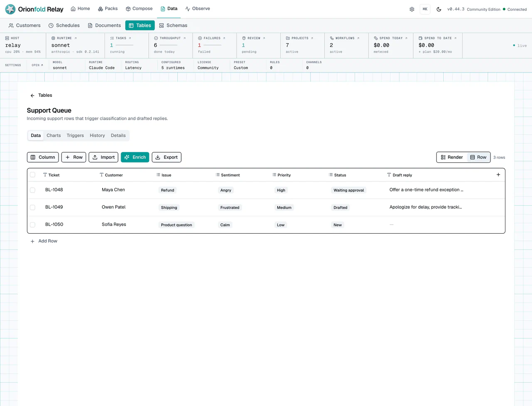532x406 pixels.
Task: Switch to Documents sub-tab
Action: click(104, 25)
